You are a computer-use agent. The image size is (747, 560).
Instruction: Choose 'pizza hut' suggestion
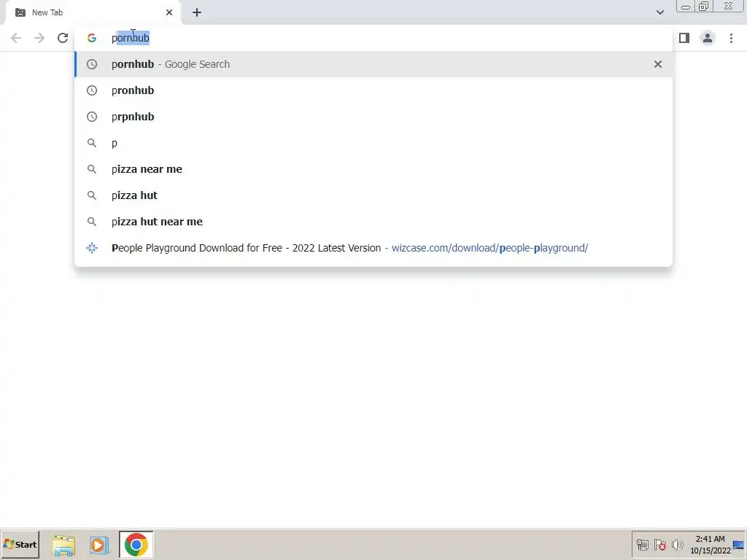tap(374, 195)
